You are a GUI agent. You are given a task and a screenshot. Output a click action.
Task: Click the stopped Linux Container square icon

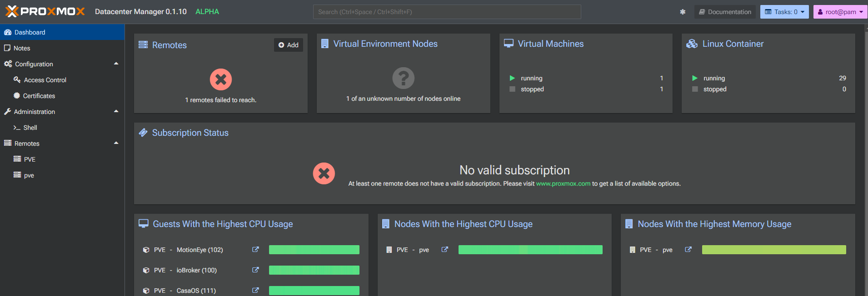coord(695,89)
